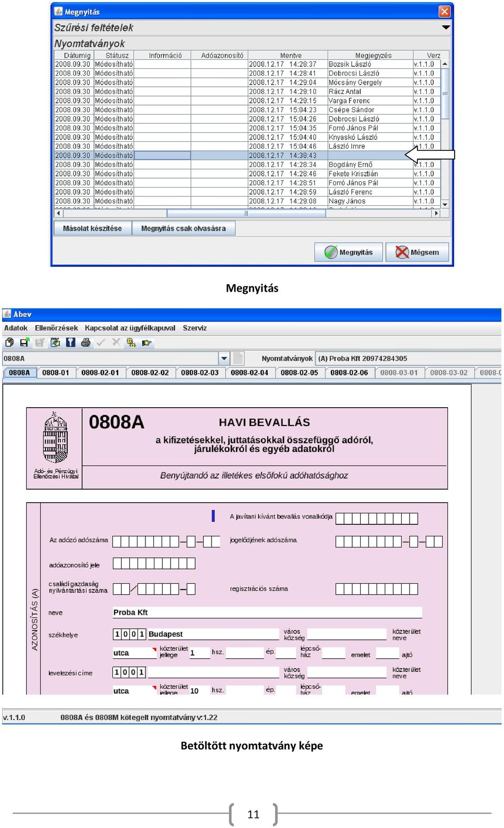
Task: Click the horizontal scrollbar thumb in list
Action: [246, 213]
